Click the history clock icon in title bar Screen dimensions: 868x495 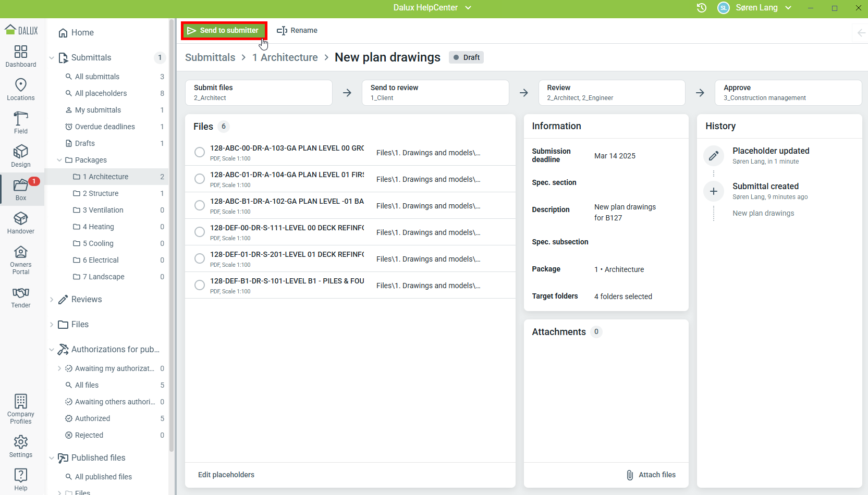tap(702, 8)
